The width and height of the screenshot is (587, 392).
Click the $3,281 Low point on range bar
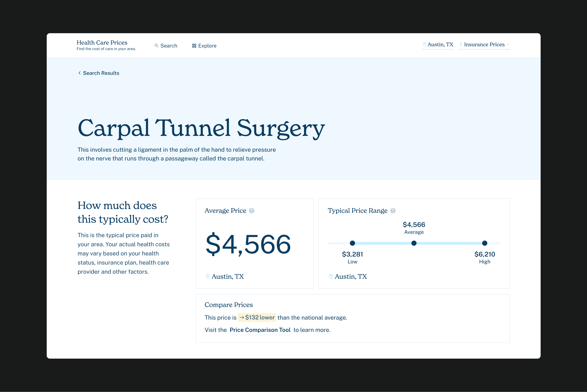coord(352,243)
